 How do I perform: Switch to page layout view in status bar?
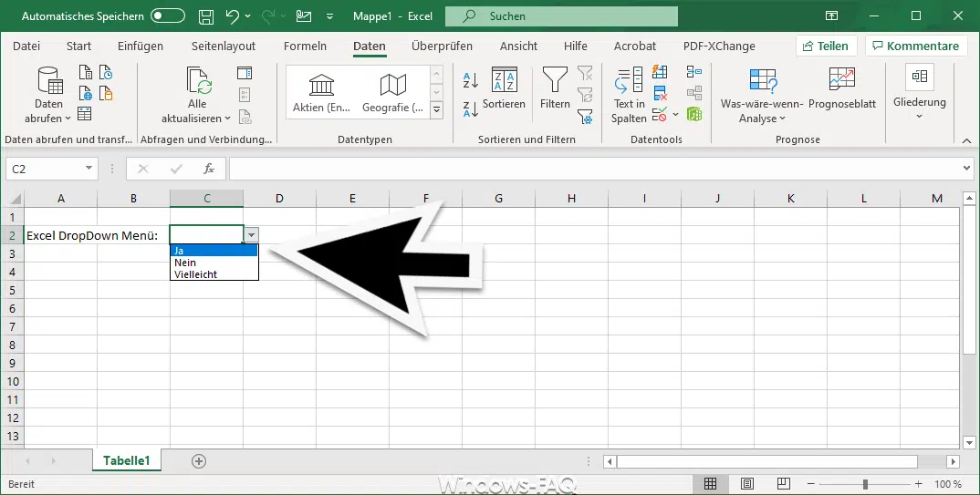pos(747,484)
